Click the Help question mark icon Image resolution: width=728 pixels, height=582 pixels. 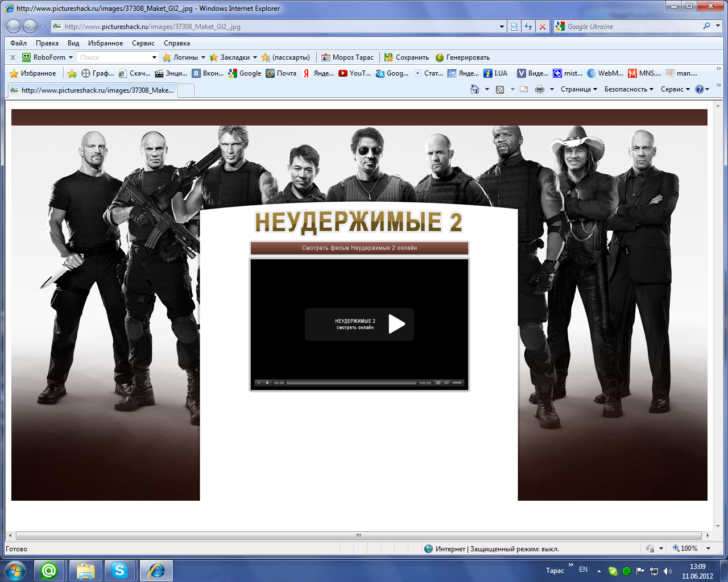click(700, 89)
